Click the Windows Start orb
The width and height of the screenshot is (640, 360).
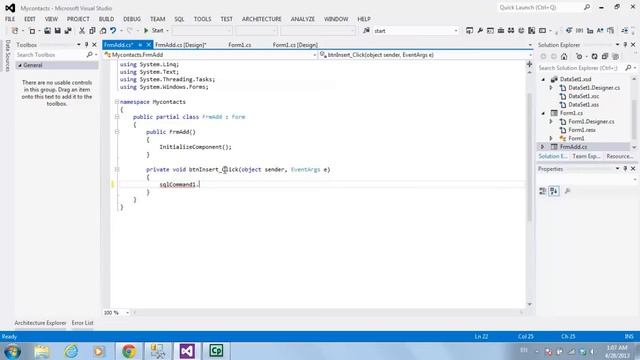pos(12,351)
